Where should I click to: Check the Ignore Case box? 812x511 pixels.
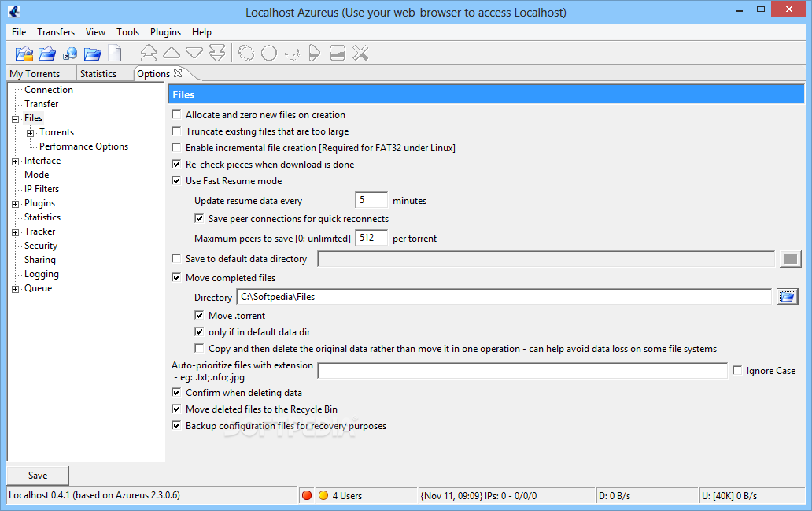tap(737, 371)
